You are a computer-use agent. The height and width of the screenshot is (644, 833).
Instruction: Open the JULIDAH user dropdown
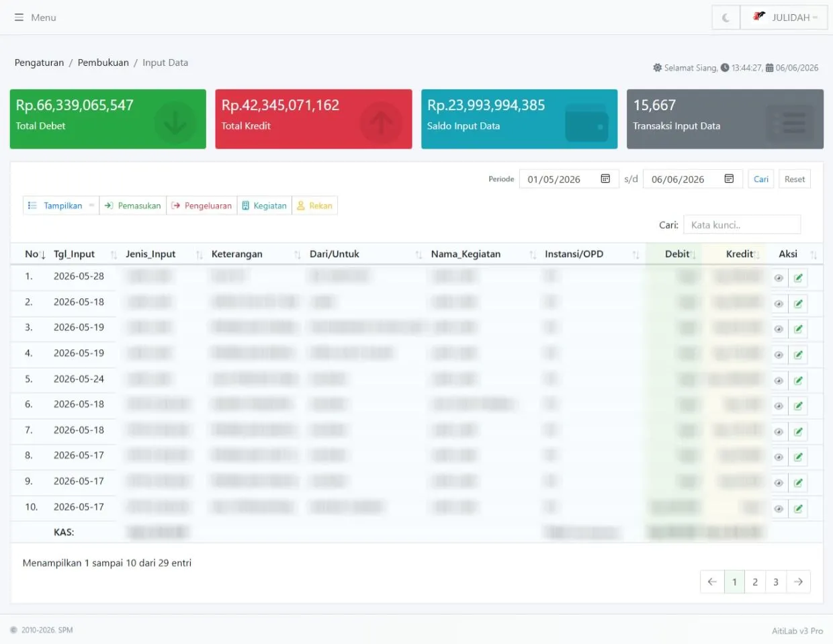[x=784, y=17]
